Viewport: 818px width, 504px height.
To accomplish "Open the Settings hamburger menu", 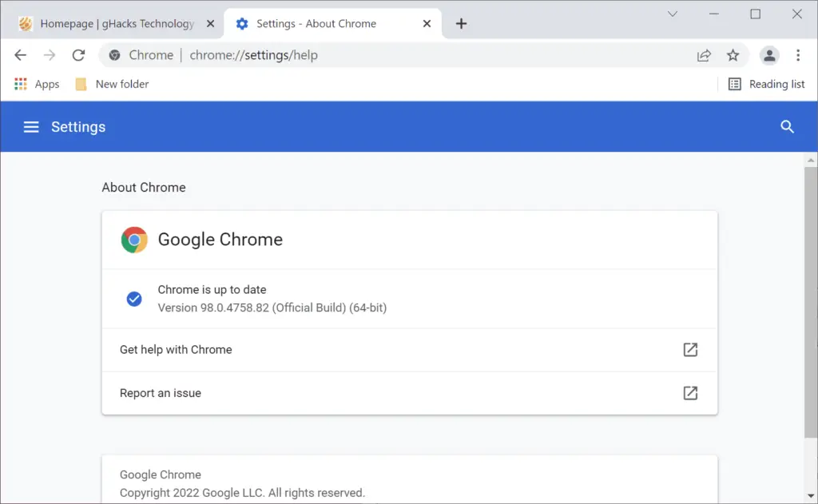I will tap(31, 127).
